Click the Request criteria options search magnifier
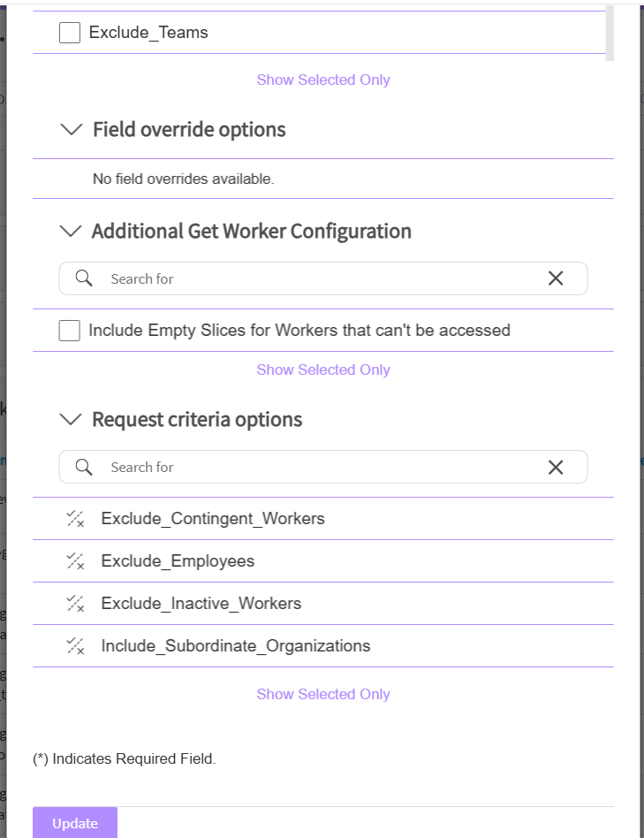This screenshot has height=838, width=644. tap(84, 467)
